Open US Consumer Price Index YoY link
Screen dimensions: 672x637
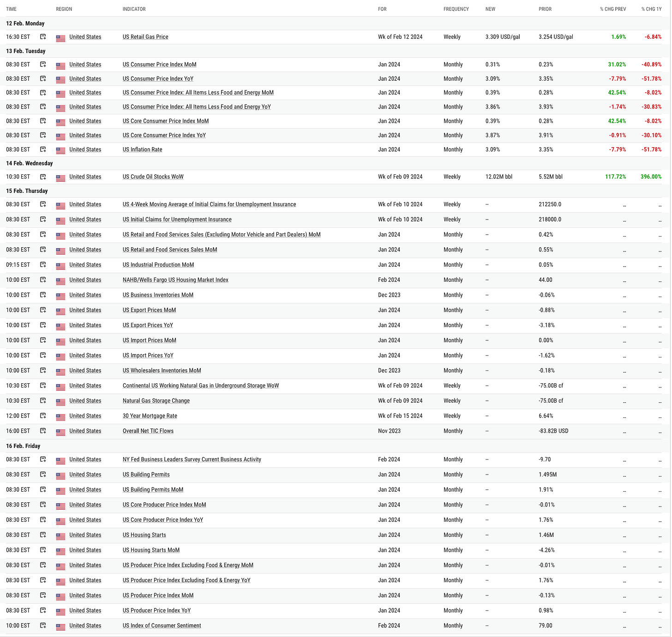158,79
